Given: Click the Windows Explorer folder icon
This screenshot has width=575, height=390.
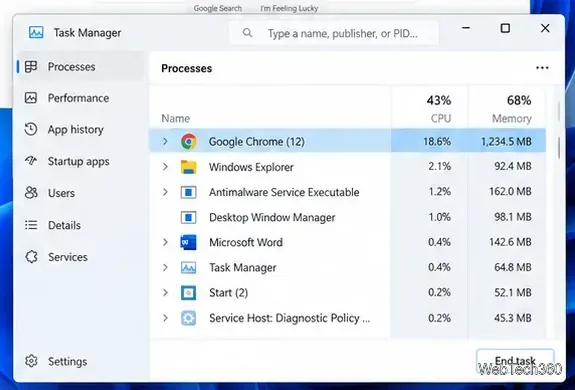Looking at the screenshot, I should (x=188, y=167).
